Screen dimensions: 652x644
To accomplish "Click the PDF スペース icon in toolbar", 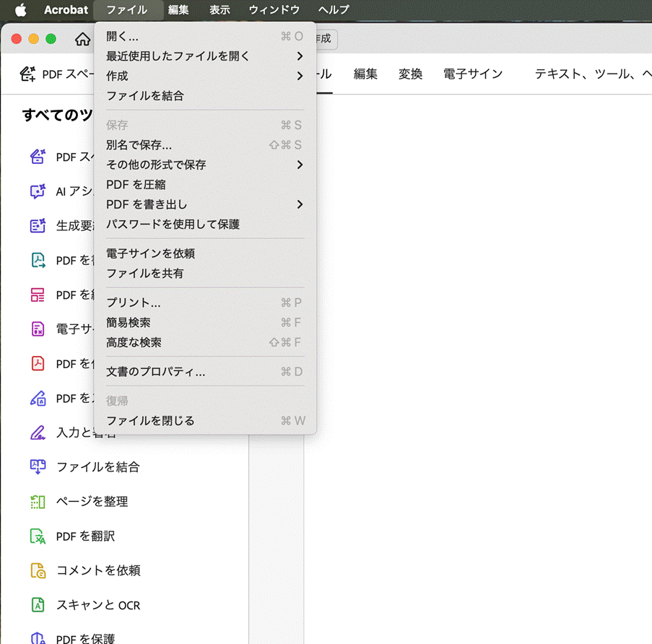I will click(x=27, y=74).
